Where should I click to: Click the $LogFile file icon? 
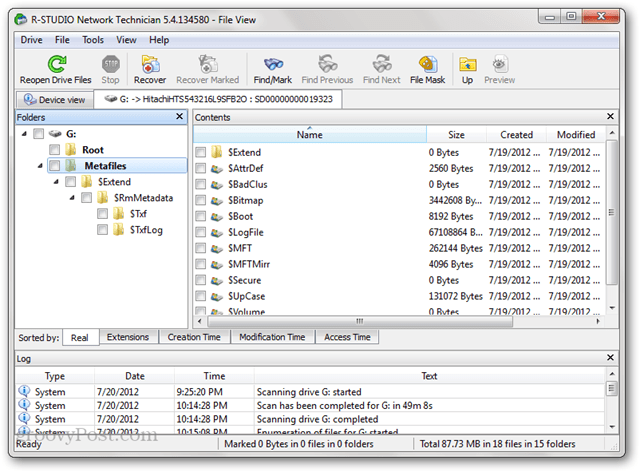(217, 232)
